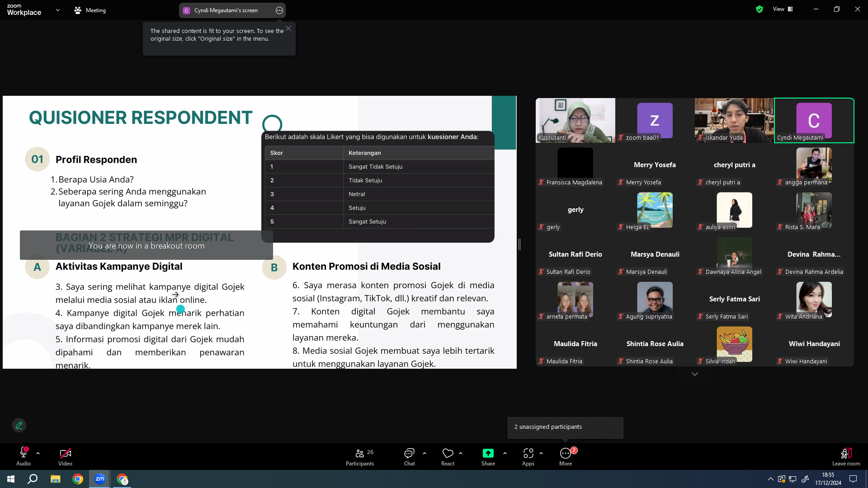Screen dimensions: 868x488
Task: Open the React reactions menu
Action: 448,457
